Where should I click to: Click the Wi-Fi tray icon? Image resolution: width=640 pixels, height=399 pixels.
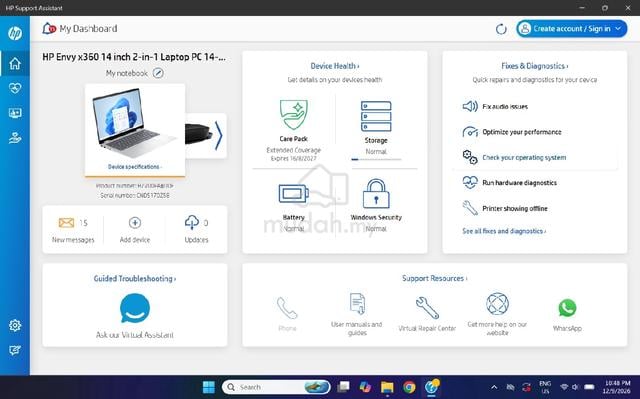564,387
